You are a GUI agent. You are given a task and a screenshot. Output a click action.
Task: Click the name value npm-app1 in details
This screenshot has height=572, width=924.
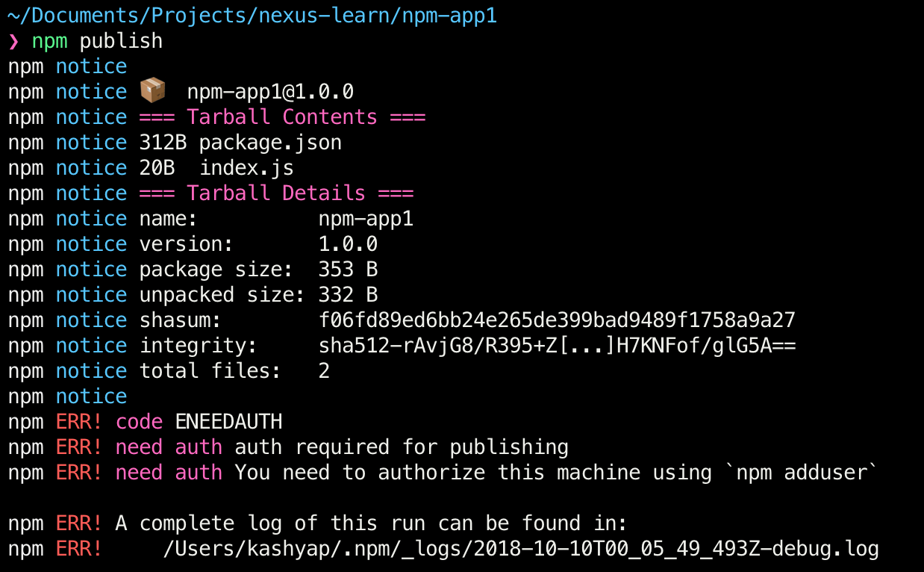click(x=366, y=219)
